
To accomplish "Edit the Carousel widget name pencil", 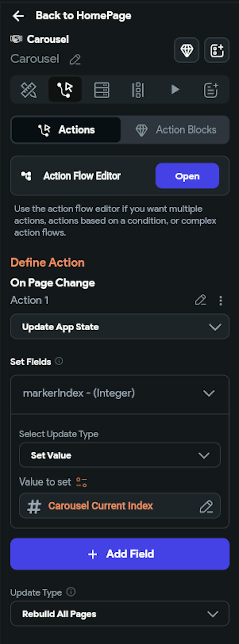I will click(75, 60).
